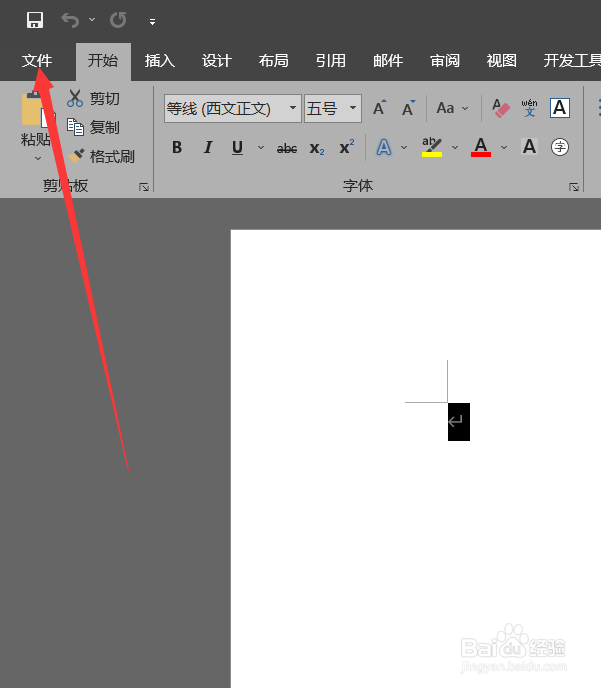Switch to the 审阅 (Review) tab
The height and width of the screenshot is (688, 601).
[445, 61]
